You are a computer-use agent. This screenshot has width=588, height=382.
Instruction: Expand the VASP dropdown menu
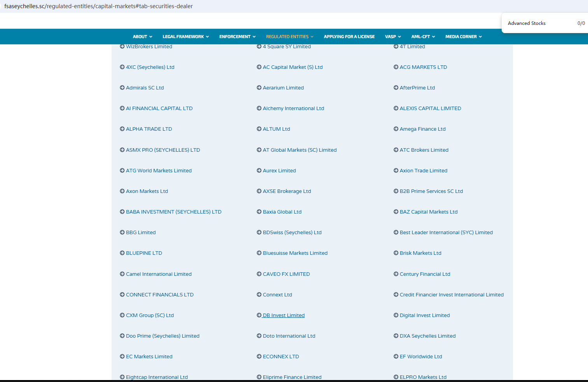pos(393,37)
